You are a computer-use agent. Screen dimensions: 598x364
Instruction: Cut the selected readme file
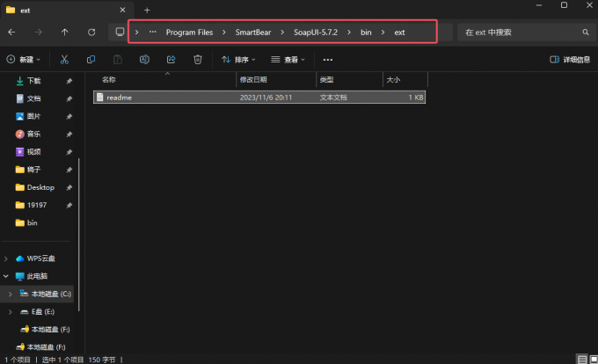64,60
